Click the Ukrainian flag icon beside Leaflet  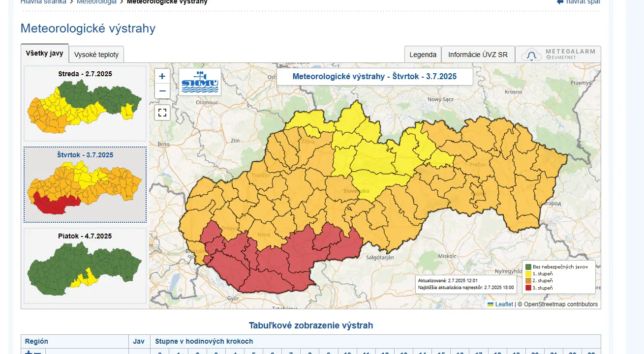pos(491,304)
